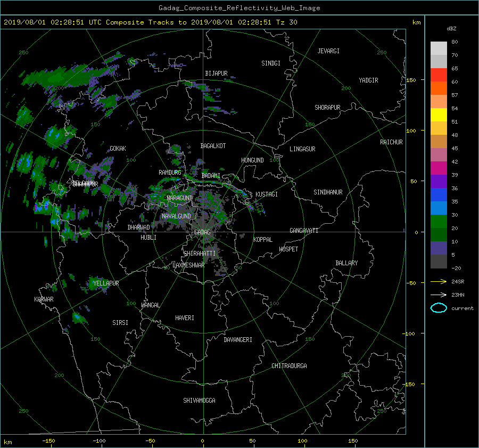
Task: Click the DAVANGERI town label
Action: pyautogui.click(x=238, y=340)
